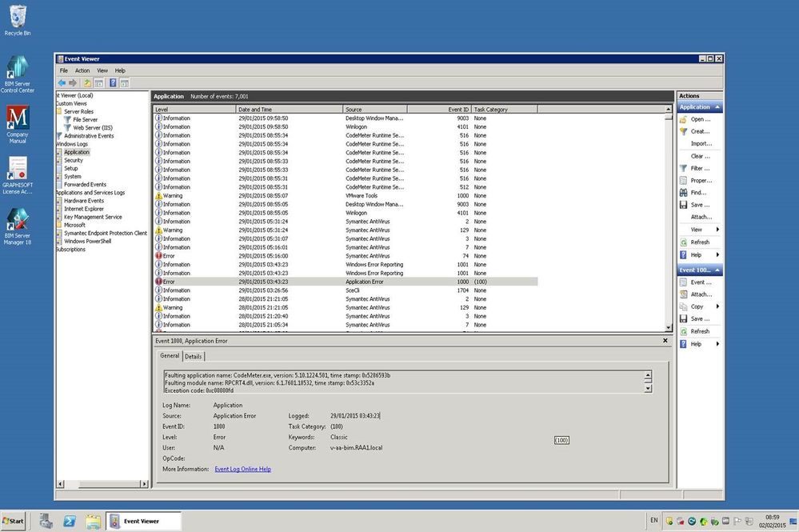
Task: Expand the Copy submenu in Actions pane
Action: 700,306
